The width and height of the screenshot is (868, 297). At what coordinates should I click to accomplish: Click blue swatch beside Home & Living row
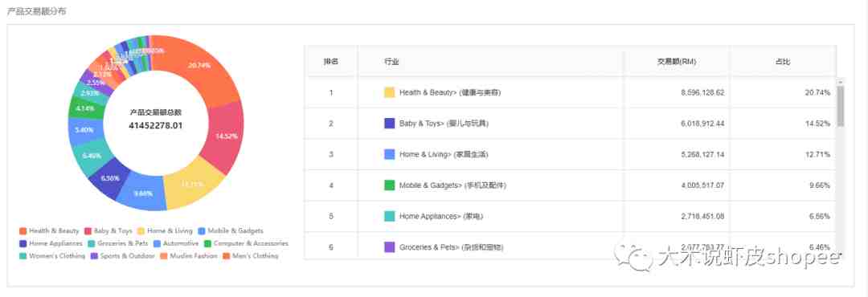tap(390, 154)
